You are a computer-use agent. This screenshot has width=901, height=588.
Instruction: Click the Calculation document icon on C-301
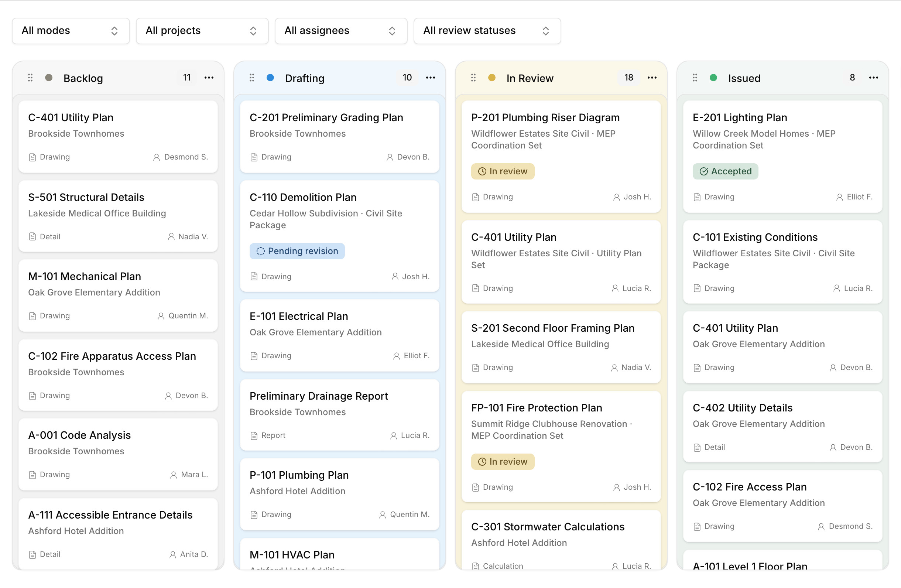tap(476, 567)
